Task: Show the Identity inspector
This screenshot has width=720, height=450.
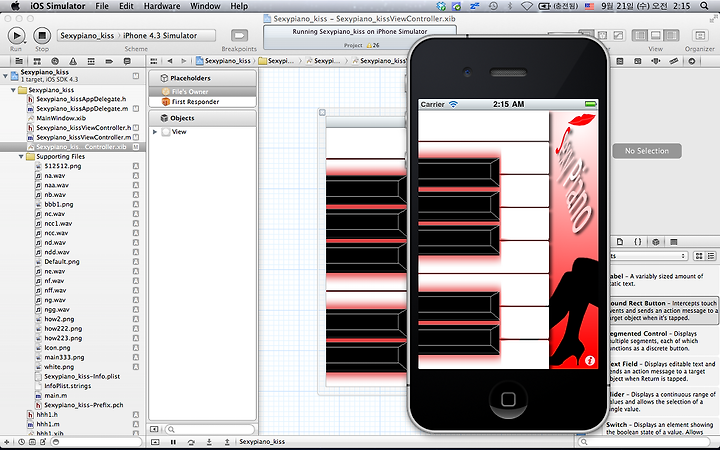Action: pos(638,61)
